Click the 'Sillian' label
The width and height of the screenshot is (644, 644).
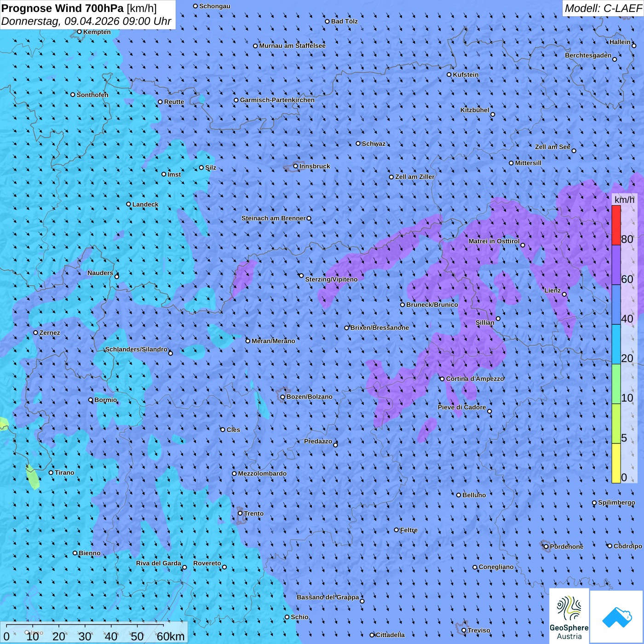coord(485,322)
